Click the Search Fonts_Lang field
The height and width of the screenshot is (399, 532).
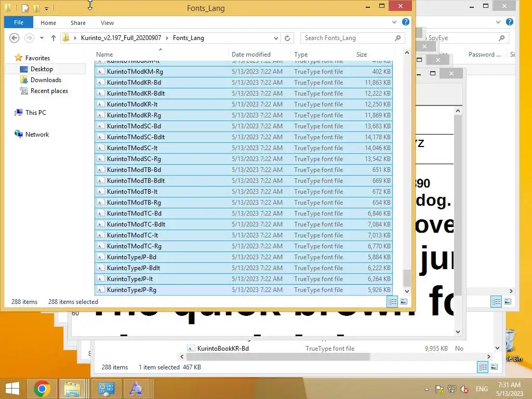[349, 38]
